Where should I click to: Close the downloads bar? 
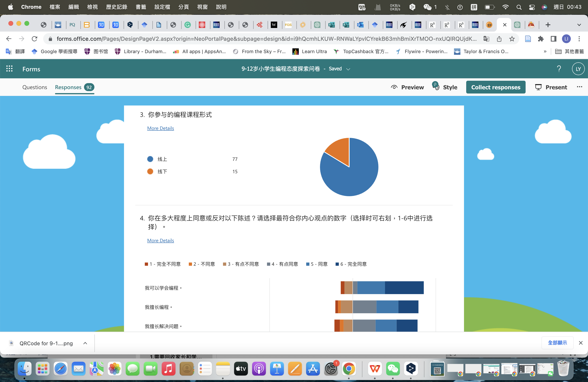coord(581,343)
